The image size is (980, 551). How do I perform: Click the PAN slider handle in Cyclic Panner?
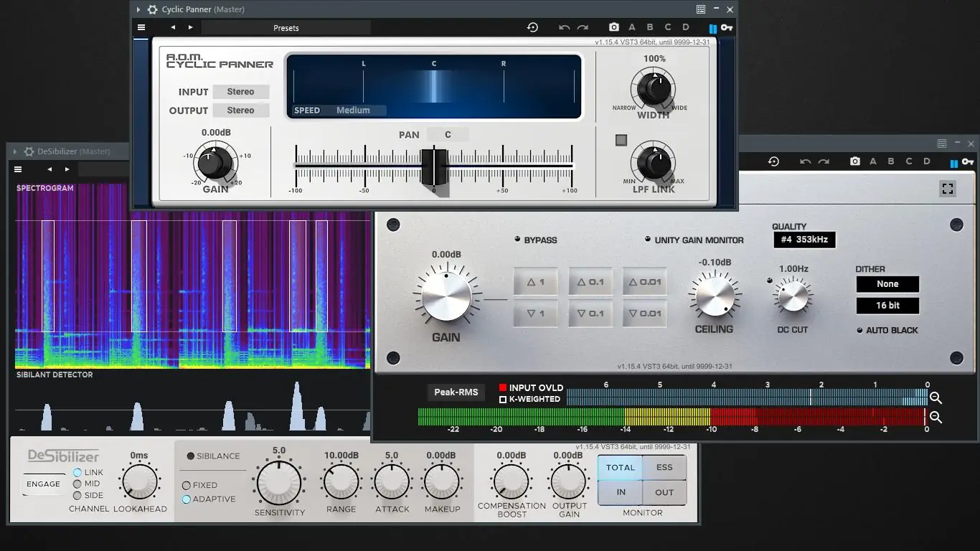(434, 167)
